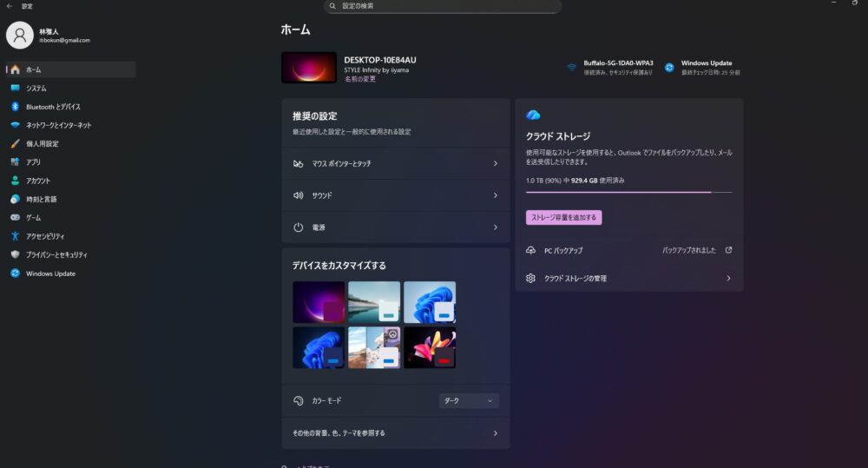Open the カラー モード dropdown set to ダーク
The width and height of the screenshot is (868, 468).
tap(469, 400)
